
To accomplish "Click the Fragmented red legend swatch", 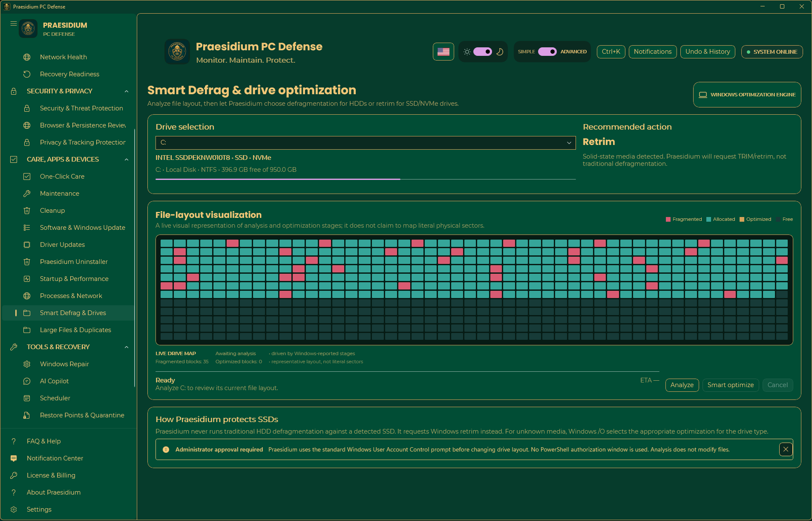I will pyautogui.click(x=668, y=220).
